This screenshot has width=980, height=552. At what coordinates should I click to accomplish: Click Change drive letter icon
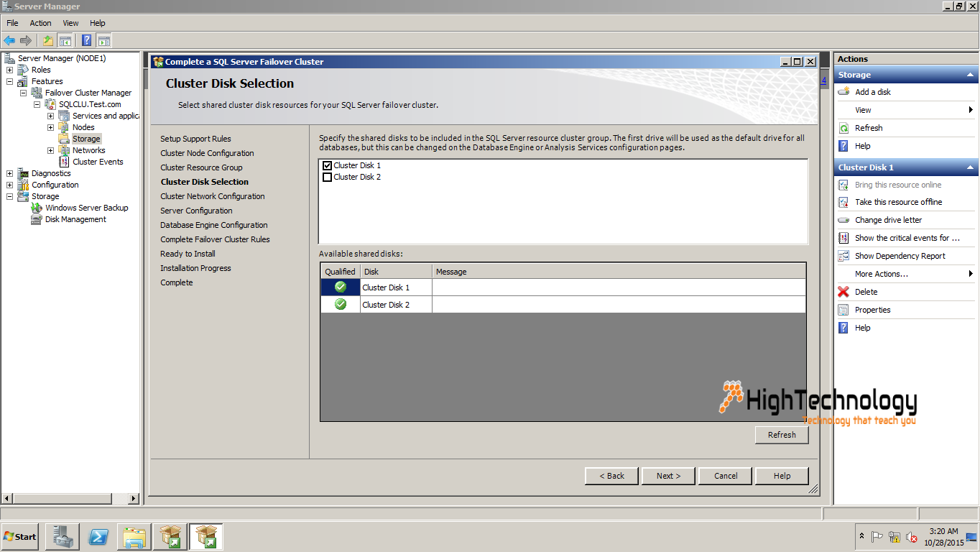pyautogui.click(x=843, y=220)
